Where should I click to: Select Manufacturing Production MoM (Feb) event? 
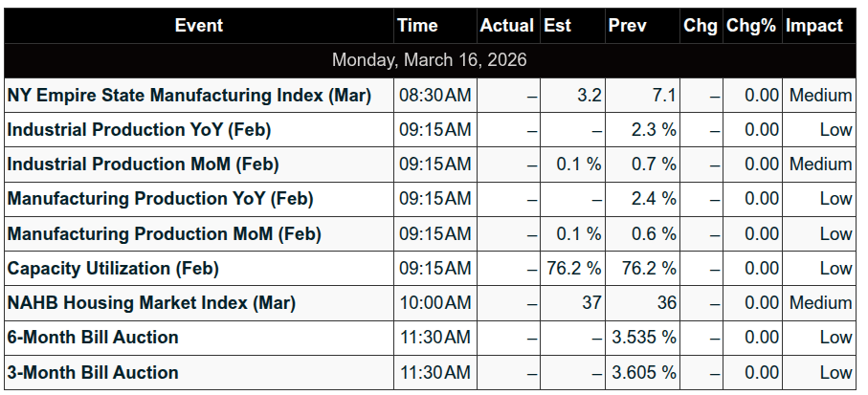click(x=165, y=233)
